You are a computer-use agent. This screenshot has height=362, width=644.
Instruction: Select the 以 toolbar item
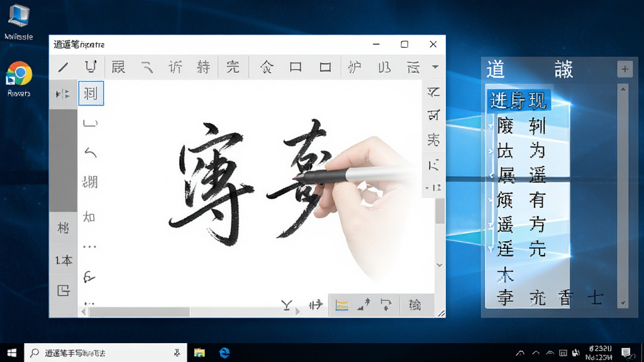tap(384, 67)
